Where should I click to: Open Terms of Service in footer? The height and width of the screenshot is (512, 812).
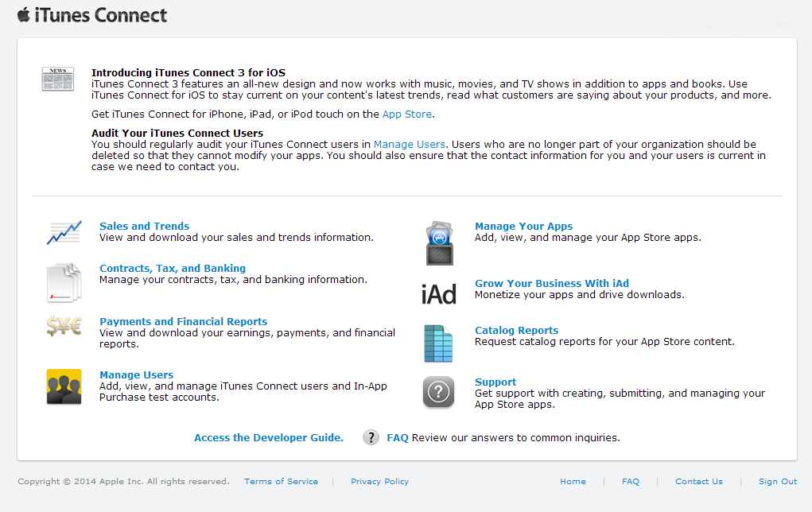281,481
